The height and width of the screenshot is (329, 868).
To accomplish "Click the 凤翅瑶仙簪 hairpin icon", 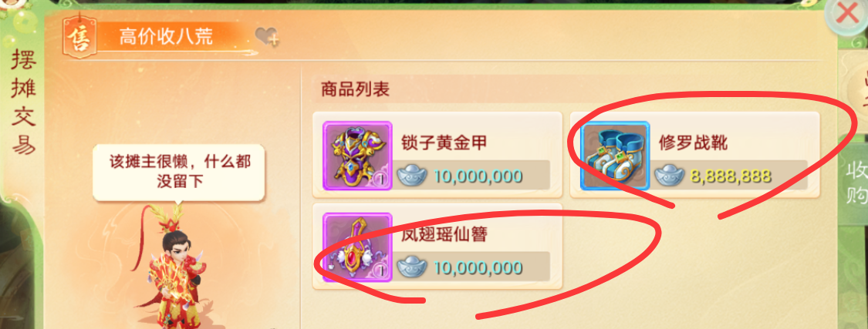I will (x=357, y=247).
